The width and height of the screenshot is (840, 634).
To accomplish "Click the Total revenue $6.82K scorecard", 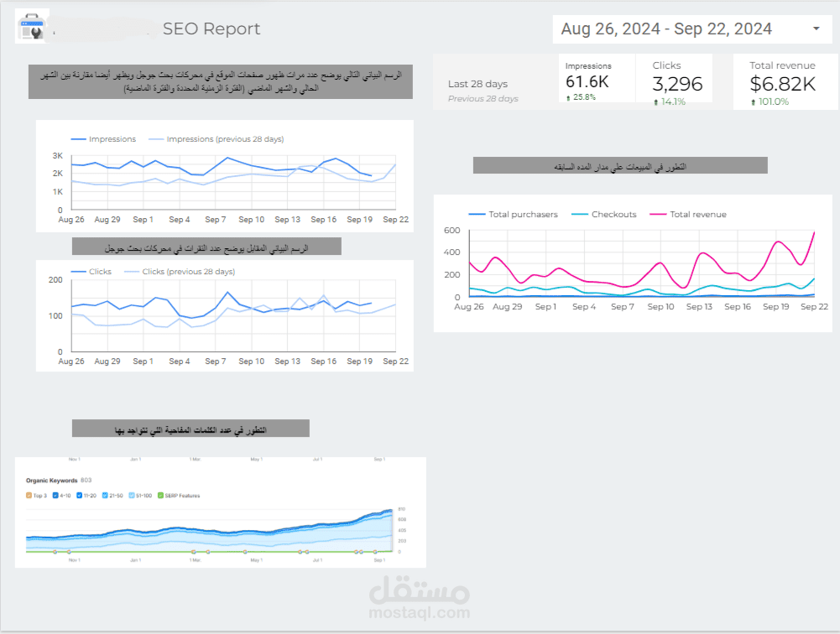I will point(785,82).
